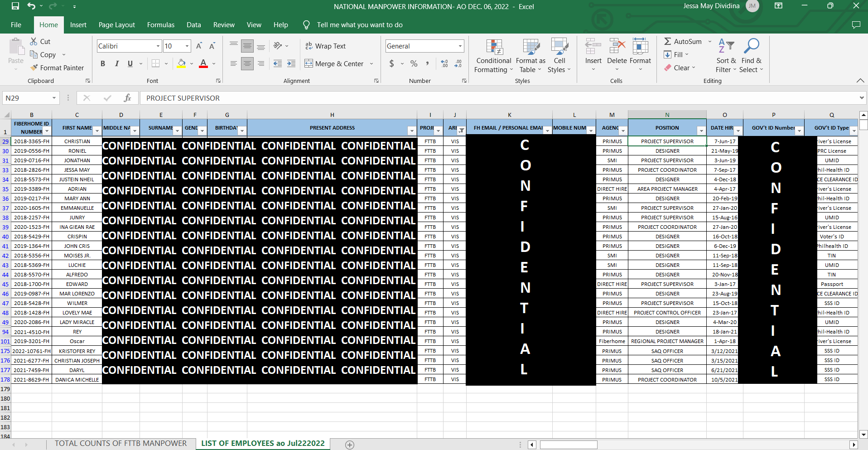Open the Merge & Center dropdown arrow
This screenshot has height=450, width=868.
point(371,63)
